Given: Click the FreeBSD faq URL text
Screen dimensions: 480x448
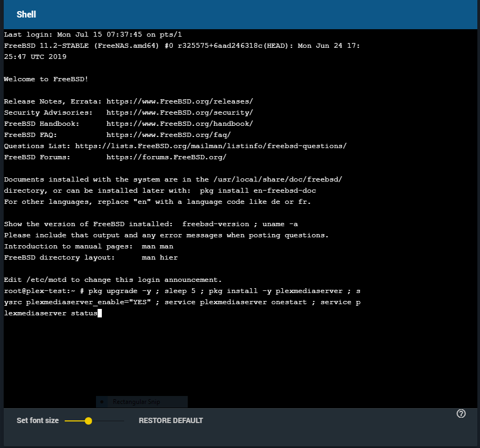Looking at the screenshot, I should [x=168, y=135].
